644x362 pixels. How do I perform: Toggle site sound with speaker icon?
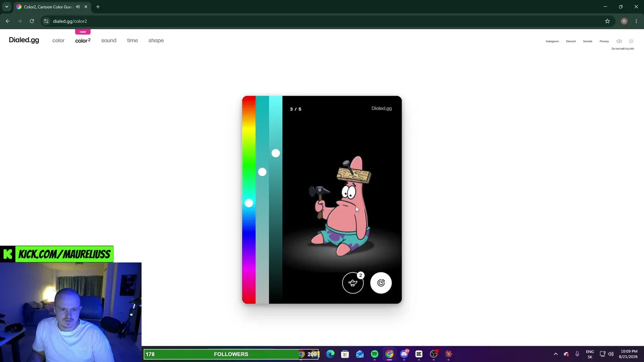[619, 41]
